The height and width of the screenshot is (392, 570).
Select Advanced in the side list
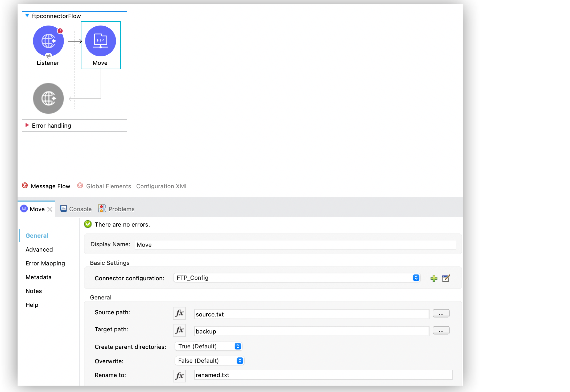pos(39,249)
